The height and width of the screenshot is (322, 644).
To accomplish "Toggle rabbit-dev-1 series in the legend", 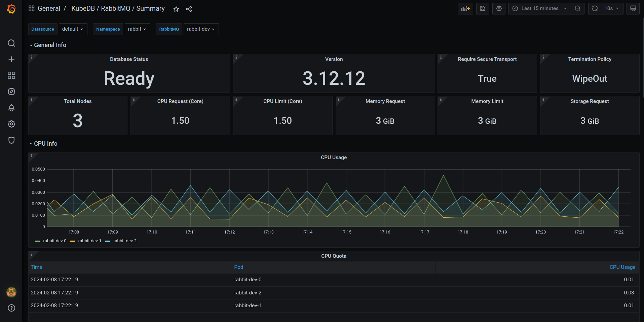I will (x=89, y=241).
